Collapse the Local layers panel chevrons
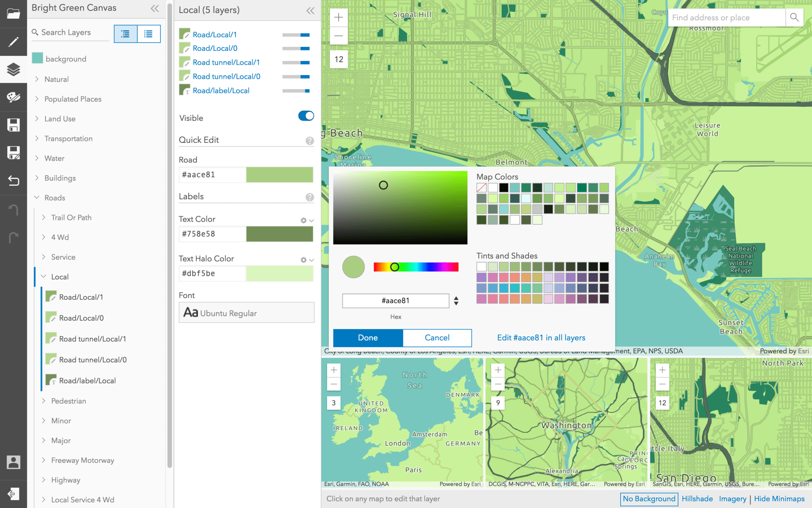This screenshot has height=508, width=812. click(310, 11)
